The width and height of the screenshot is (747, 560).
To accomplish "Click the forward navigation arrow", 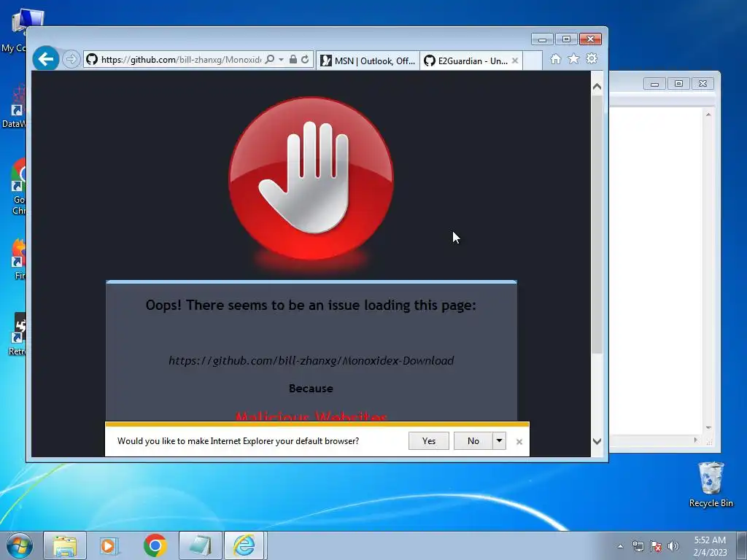I will (71, 60).
